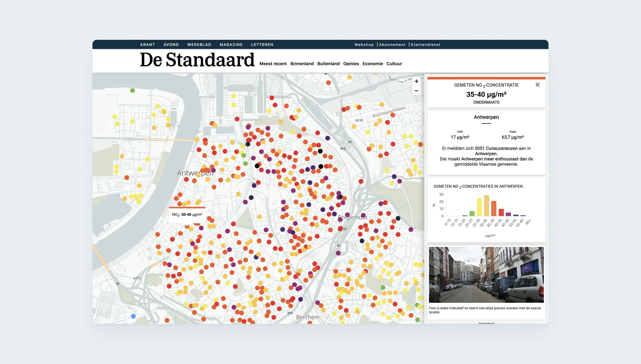Click the Bisschoppenhoflaan street label
Screen dimensions: 641x364
389,112
